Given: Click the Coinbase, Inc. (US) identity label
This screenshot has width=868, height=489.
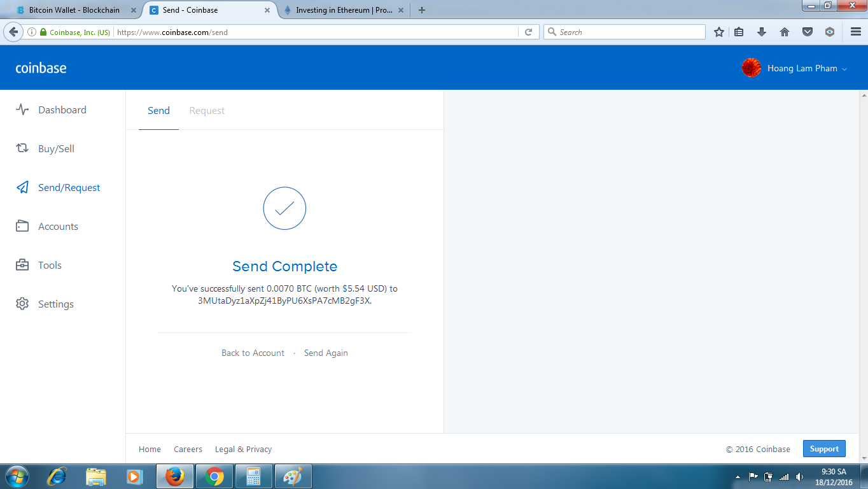Looking at the screenshot, I should point(80,32).
